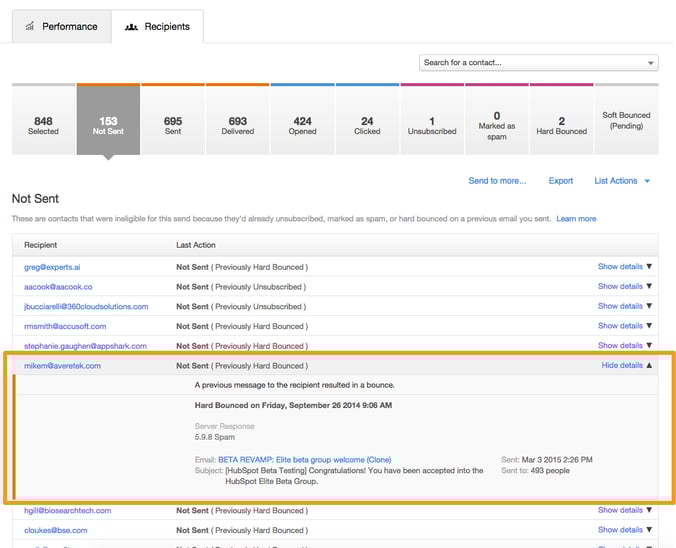Open contact cloukes@bse.com
676x548 pixels.
pyautogui.click(x=56, y=530)
